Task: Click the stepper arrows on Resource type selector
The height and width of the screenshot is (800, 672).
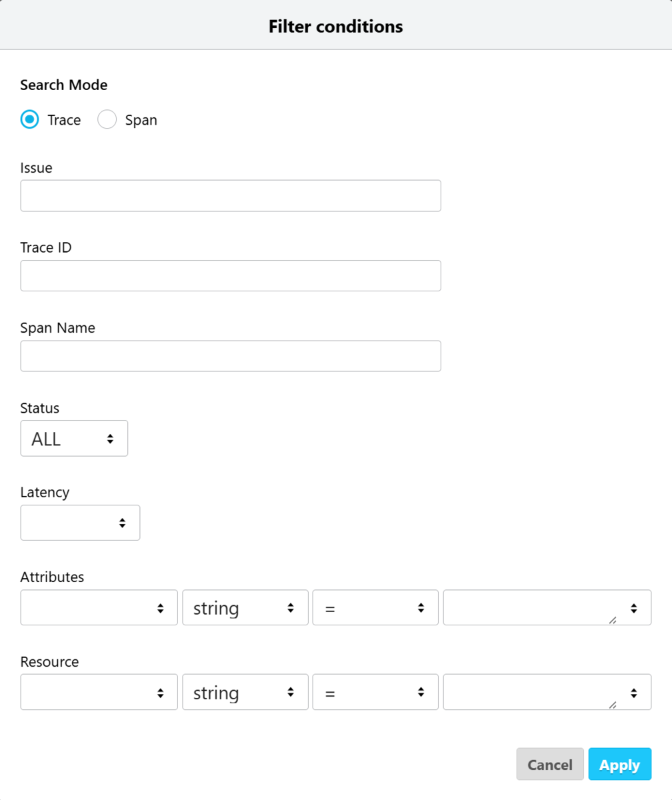Action: (292, 691)
